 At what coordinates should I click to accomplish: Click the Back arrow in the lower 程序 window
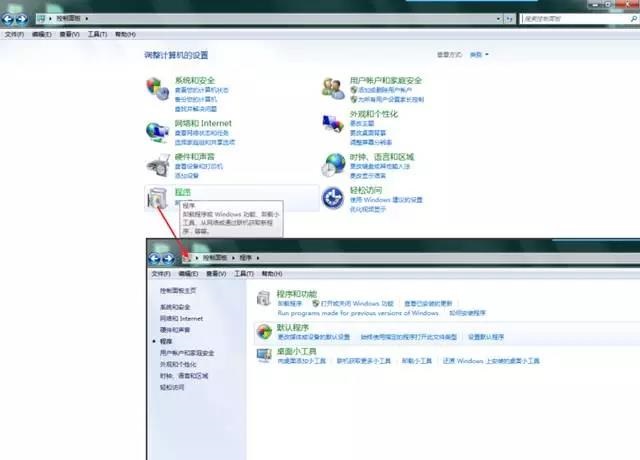(x=155, y=258)
